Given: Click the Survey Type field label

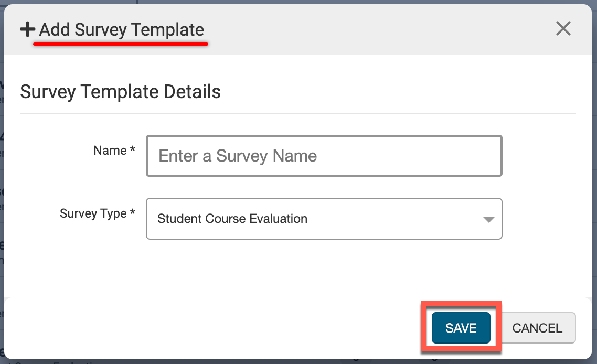Looking at the screenshot, I should click(93, 213).
